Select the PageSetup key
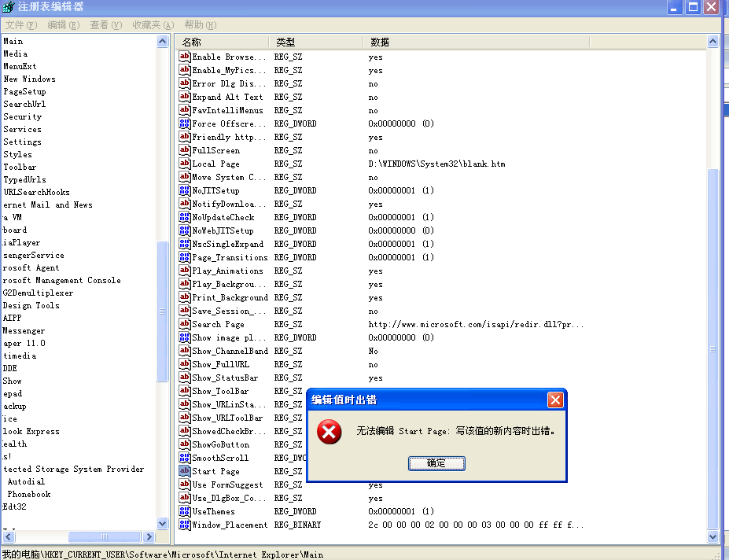 pos(24,91)
